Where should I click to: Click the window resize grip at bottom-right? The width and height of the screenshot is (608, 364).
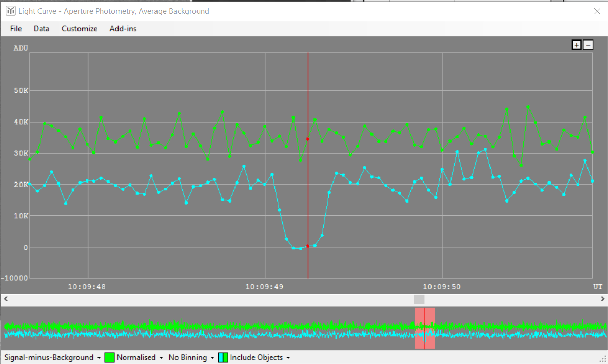click(x=603, y=359)
